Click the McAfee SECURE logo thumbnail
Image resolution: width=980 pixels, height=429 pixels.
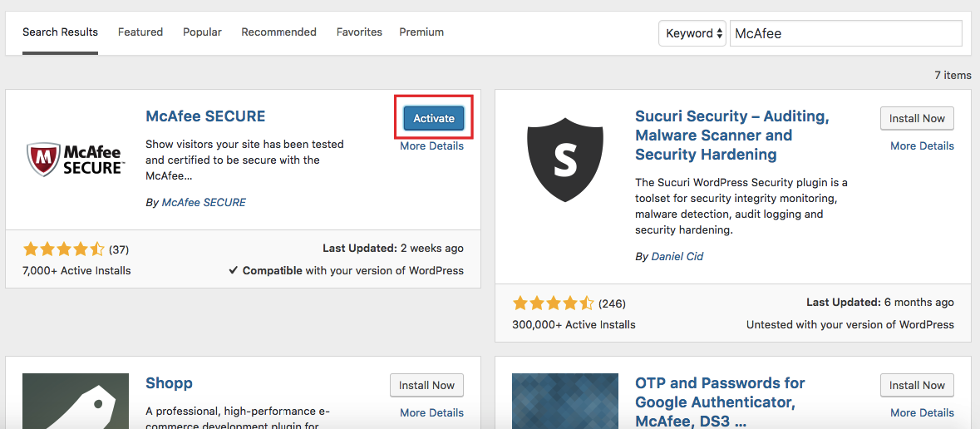(x=76, y=159)
